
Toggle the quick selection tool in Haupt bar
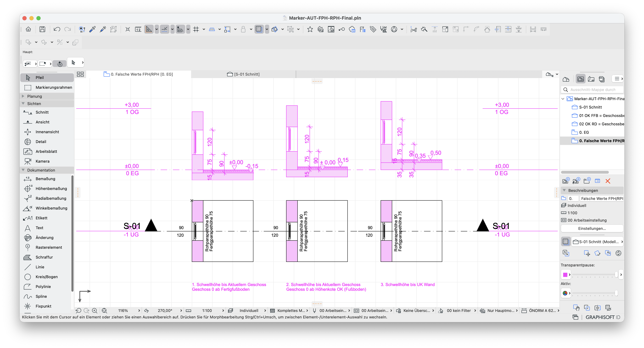pyautogui.click(x=59, y=64)
